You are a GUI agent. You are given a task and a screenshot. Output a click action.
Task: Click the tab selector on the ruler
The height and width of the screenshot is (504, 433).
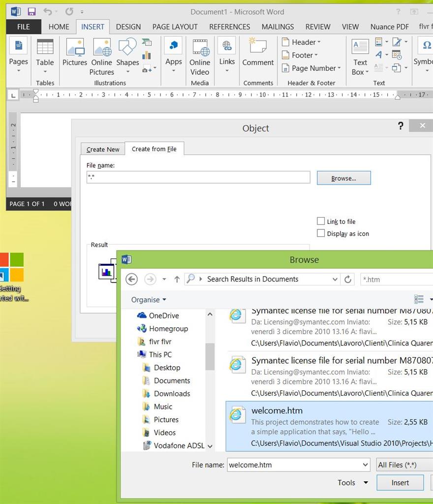(13, 95)
